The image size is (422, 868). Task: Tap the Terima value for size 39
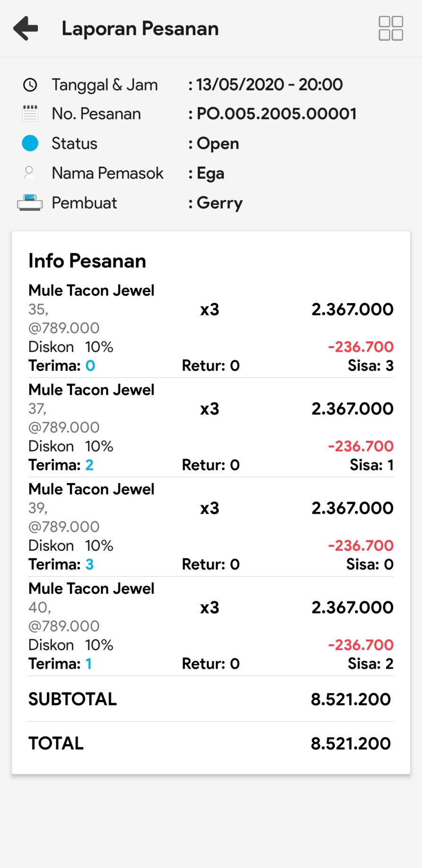click(x=89, y=564)
